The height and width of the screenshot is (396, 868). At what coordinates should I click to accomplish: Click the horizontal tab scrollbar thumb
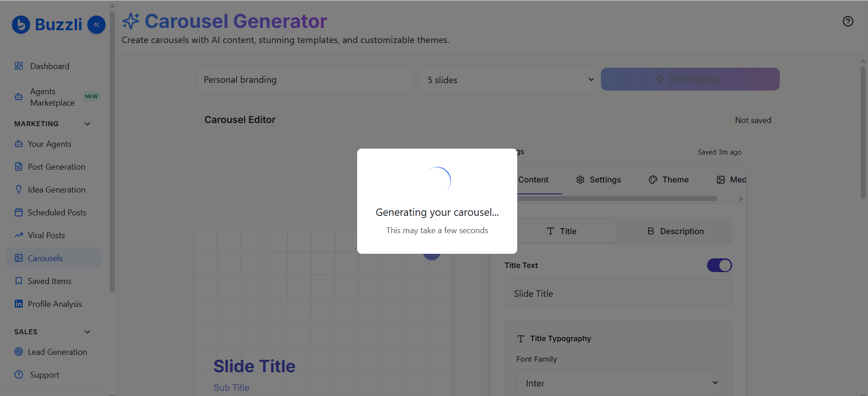click(616, 199)
